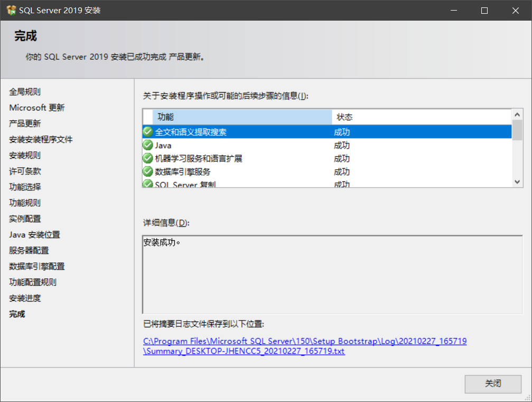This screenshot has height=402, width=532.
Task: Click the 功能 column header
Action: point(242,117)
